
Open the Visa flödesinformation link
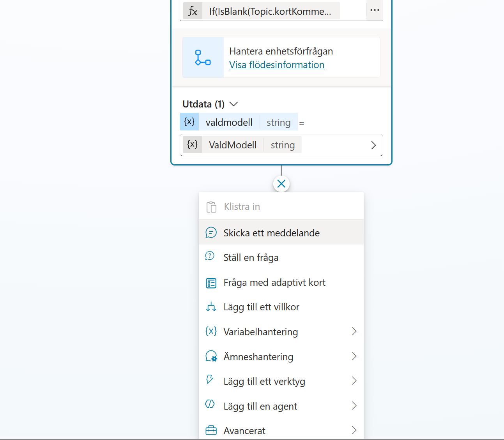coord(277,65)
